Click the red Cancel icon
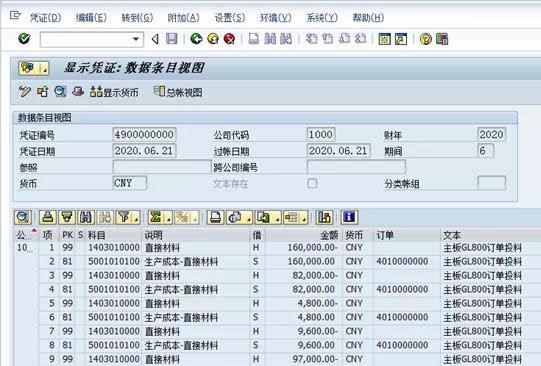This screenshot has width=541, height=366. (x=229, y=39)
